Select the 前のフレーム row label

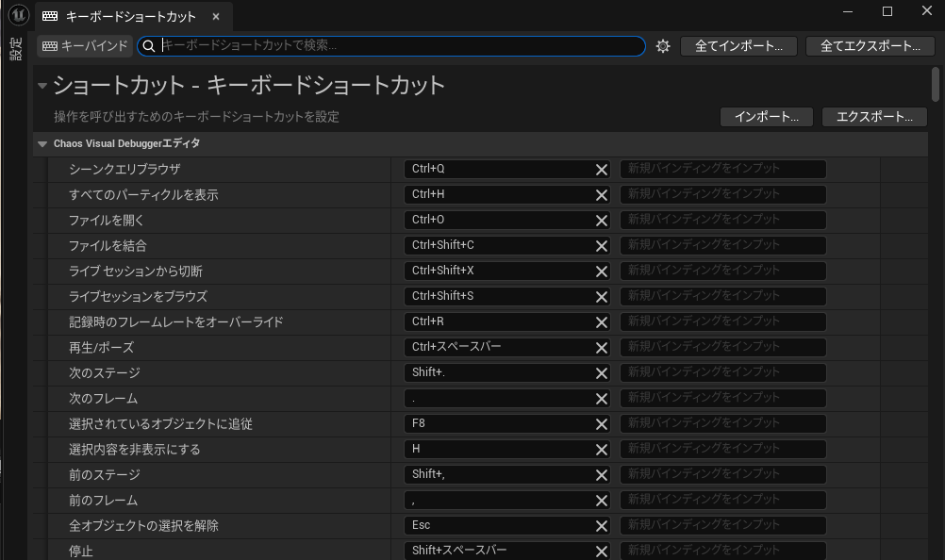pos(103,501)
